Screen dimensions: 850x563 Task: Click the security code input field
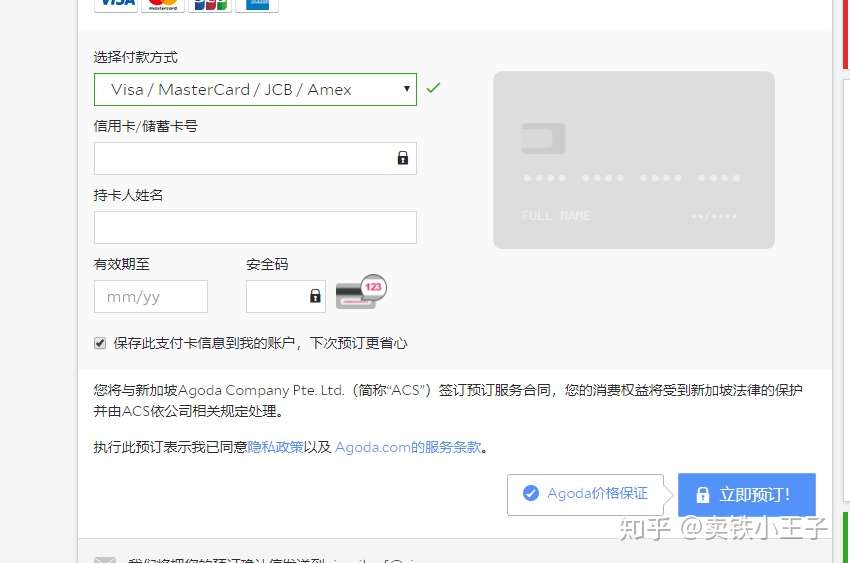point(286,296)
